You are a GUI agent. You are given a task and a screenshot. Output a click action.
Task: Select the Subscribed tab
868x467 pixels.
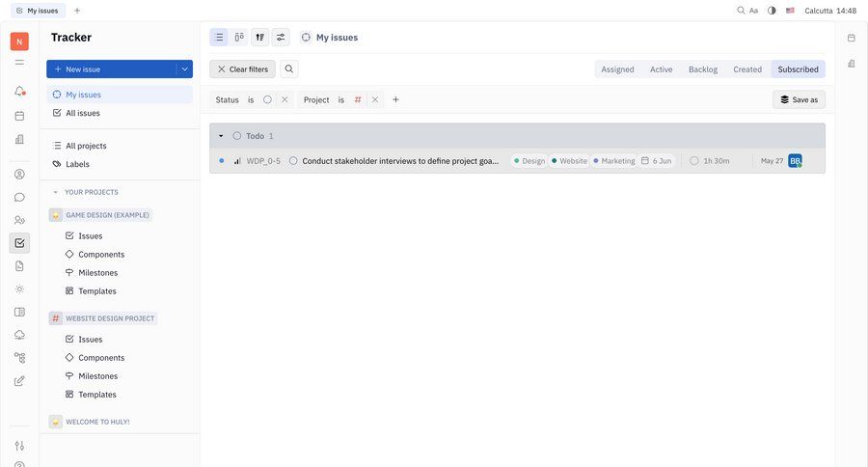pos(798,69)
